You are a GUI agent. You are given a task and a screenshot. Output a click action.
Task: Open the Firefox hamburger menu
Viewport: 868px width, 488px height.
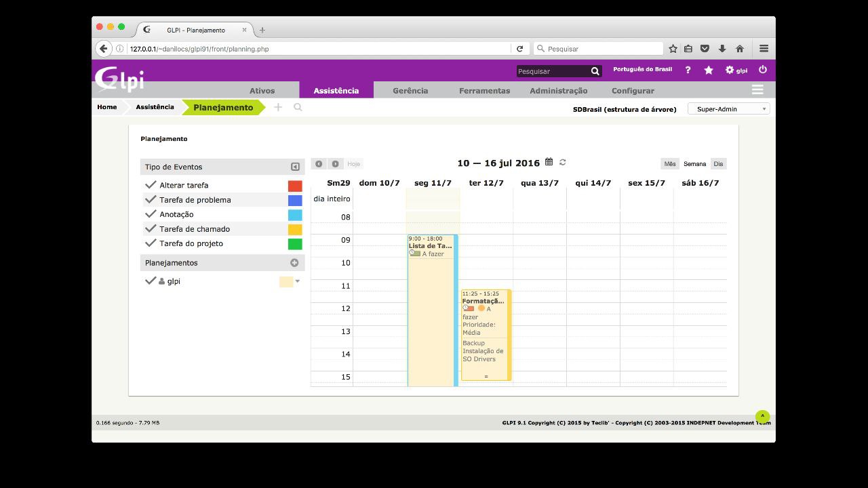(764, 49)
